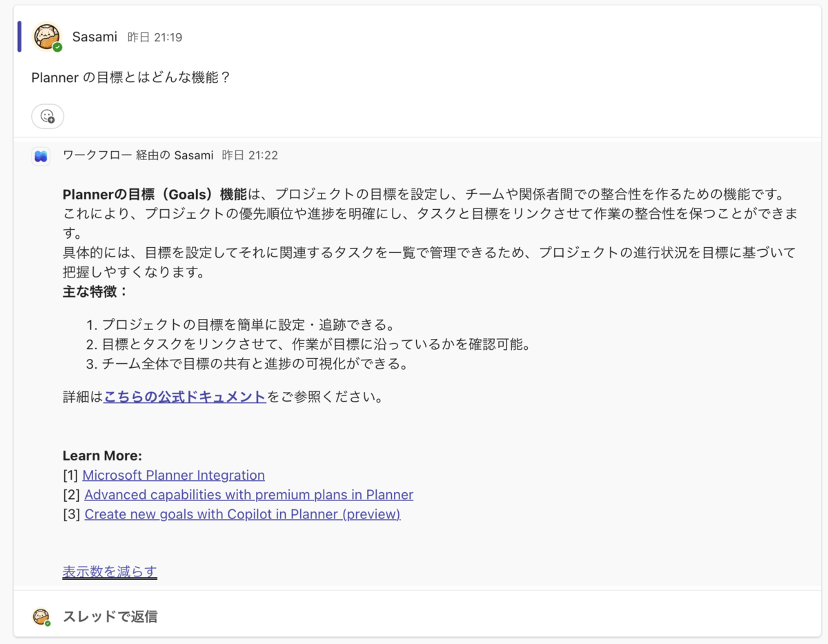Click the 昨日 21:22 reply timestamp
Screen dimensions: 828x644
pos(250,155)
